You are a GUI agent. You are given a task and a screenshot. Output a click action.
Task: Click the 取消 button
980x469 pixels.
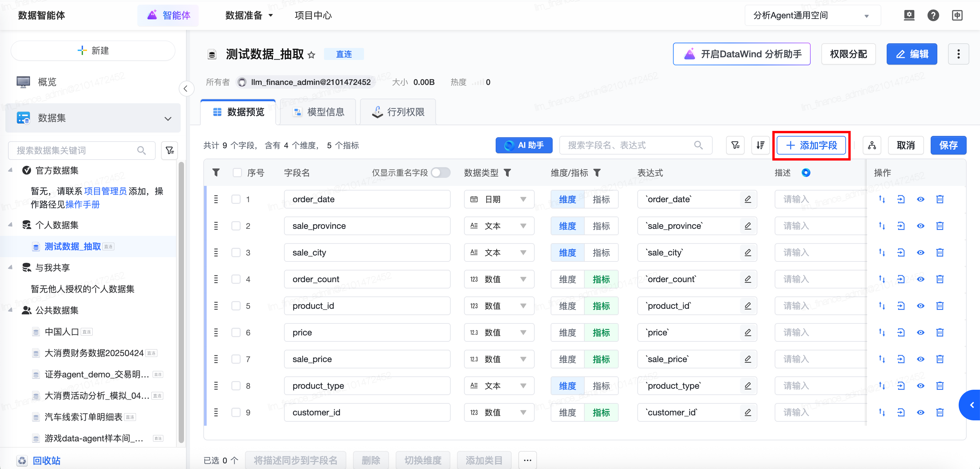pos(905,145)
